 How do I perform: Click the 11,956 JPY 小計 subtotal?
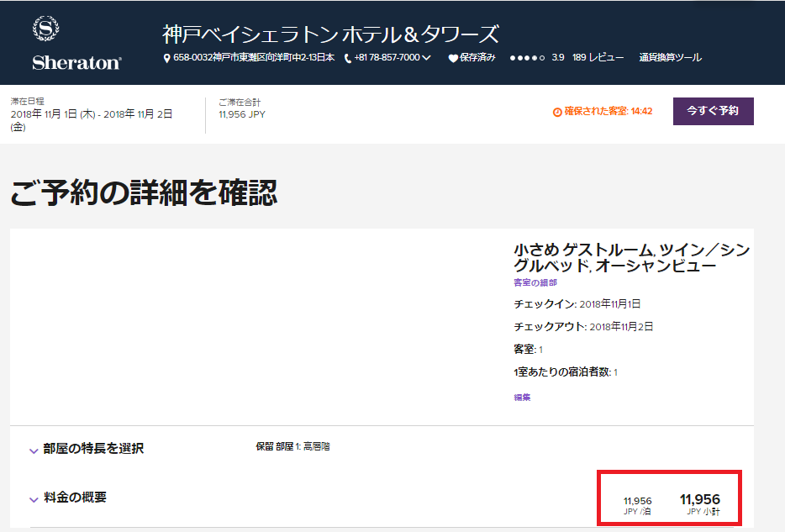[x=700, y=504]
